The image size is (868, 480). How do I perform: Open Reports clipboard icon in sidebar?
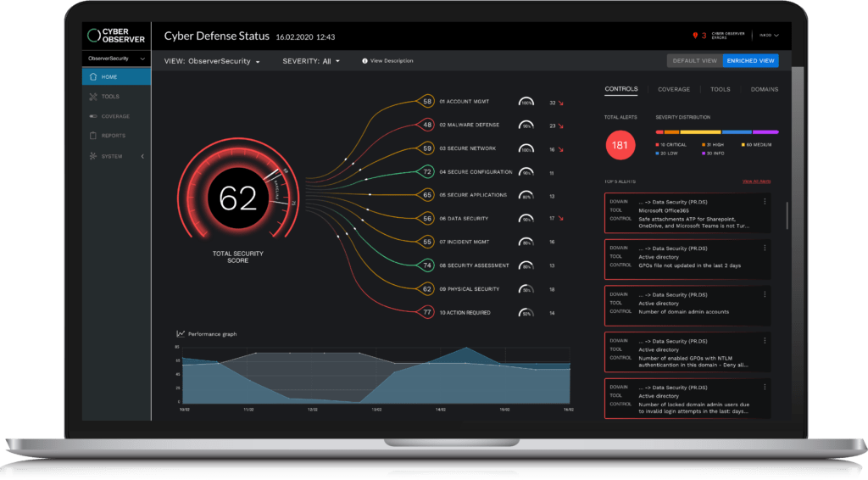pyautogui.click(x=94, y=136)
